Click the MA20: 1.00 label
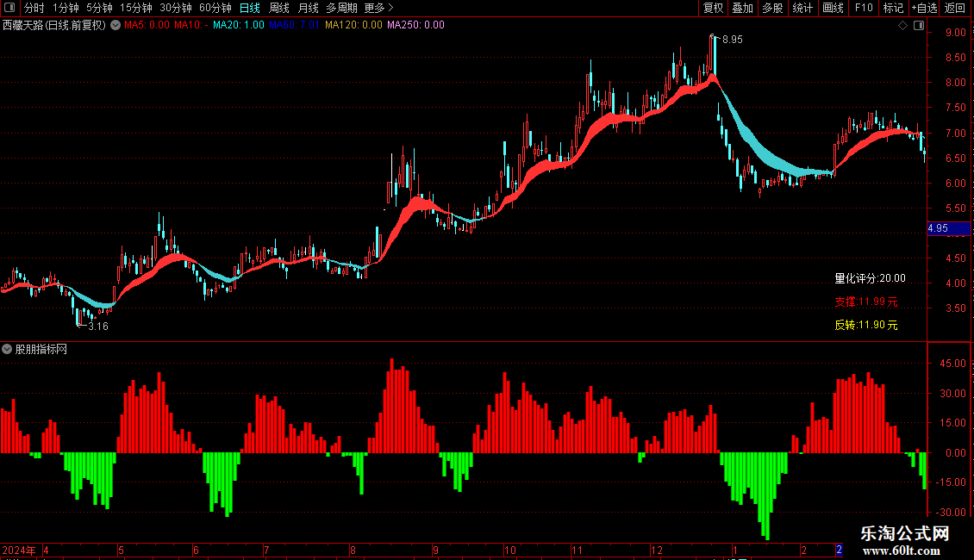The height and width of the screenshot is (560, 974). (239, 26)
